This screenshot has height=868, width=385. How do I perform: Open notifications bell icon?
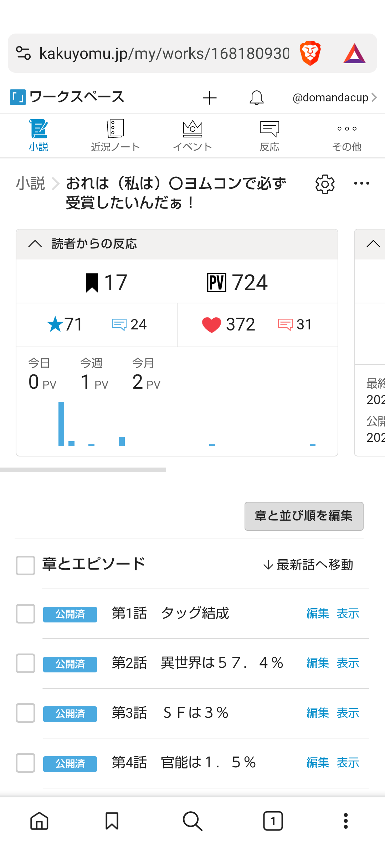(x=256, y=98)
